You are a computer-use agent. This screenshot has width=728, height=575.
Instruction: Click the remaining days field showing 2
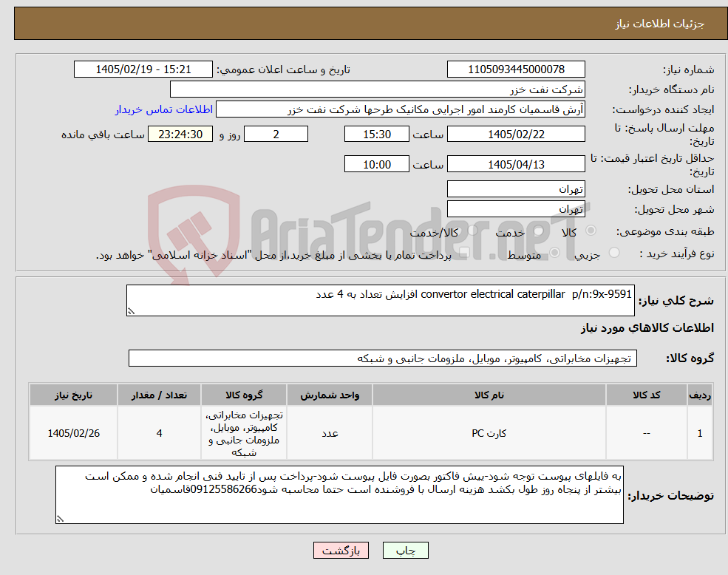pos(276,135)
